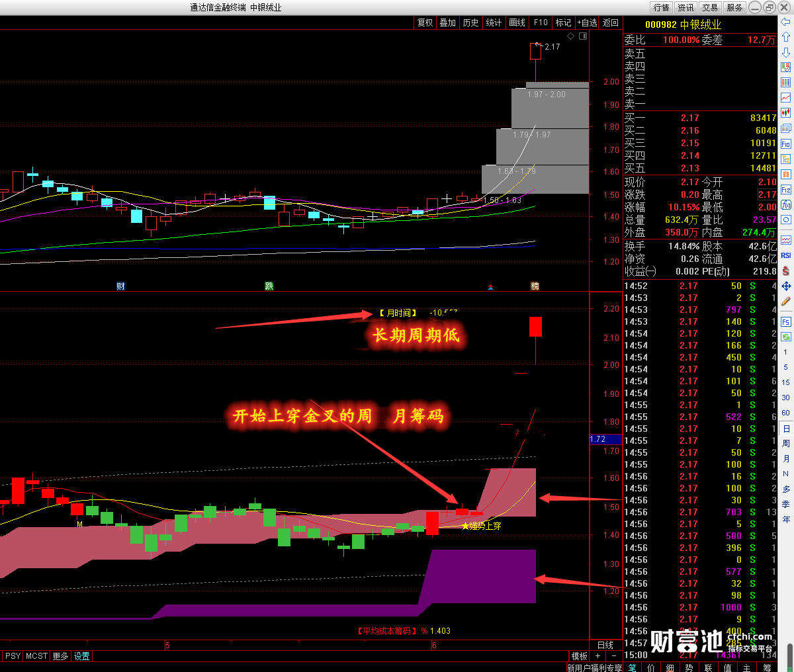Select daily 日 period
This screenshot has height=672, width=794.
pos(786,429)
